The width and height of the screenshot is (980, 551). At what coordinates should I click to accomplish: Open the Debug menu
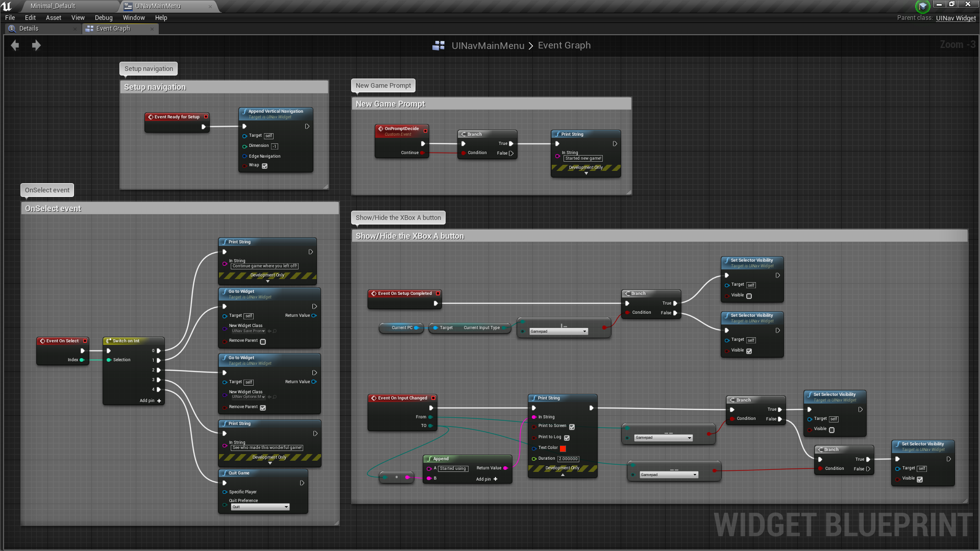pyautogui.click(x=104, y=17)
